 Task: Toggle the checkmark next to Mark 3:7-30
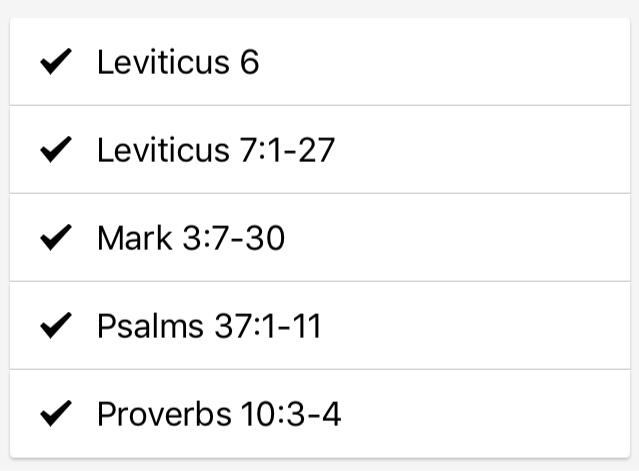pos(56,238)
